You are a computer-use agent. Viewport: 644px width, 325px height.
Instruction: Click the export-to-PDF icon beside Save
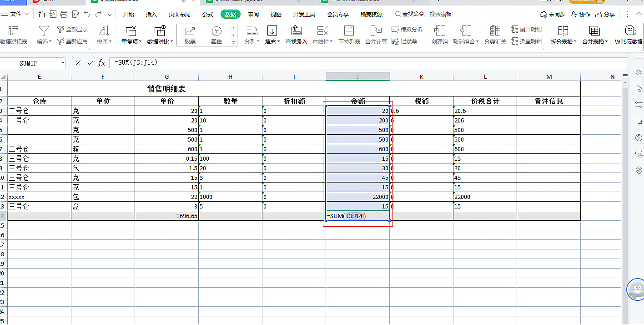(53, 15)
